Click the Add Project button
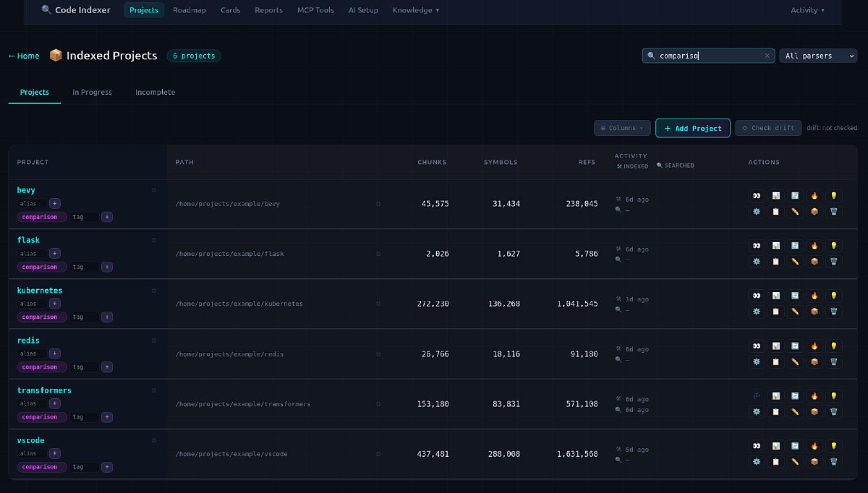Viewport: 868px width, 493px height. coord(693,128)
